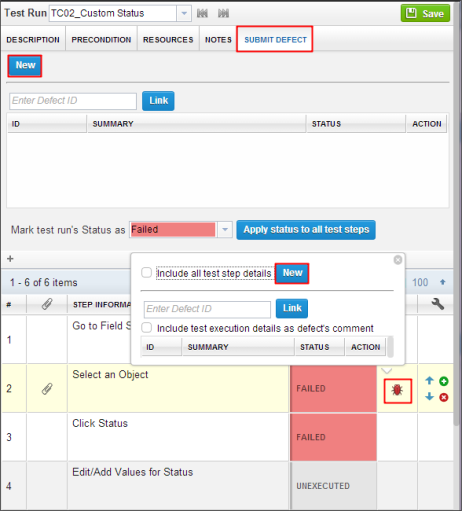Viewport: 462px width, 511px height.
Task: Open the Test Run name dropdown
Action: (184, 13)
